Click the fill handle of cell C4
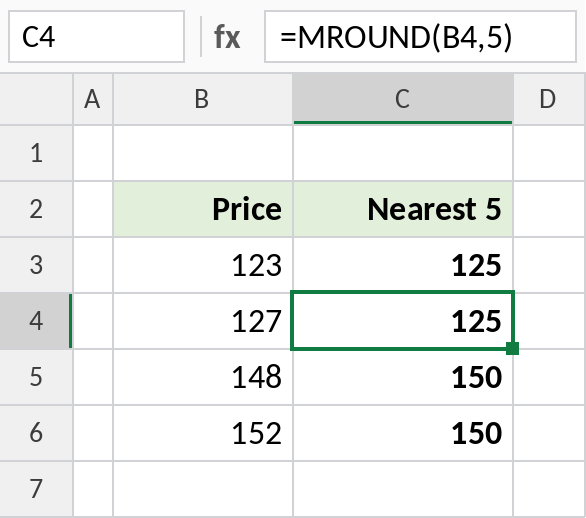This screenshot has height=518, width=586. (512, 348)
